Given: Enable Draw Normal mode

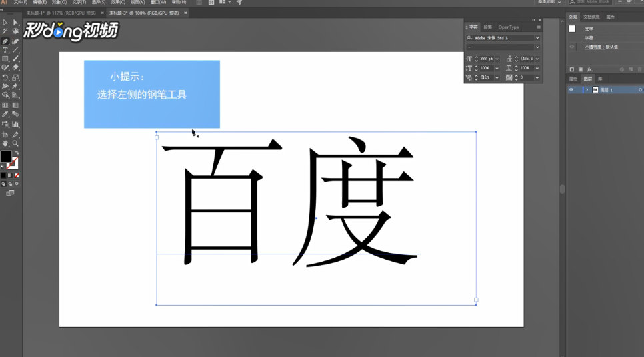Looking at the screenshot, I should [4, 184].
